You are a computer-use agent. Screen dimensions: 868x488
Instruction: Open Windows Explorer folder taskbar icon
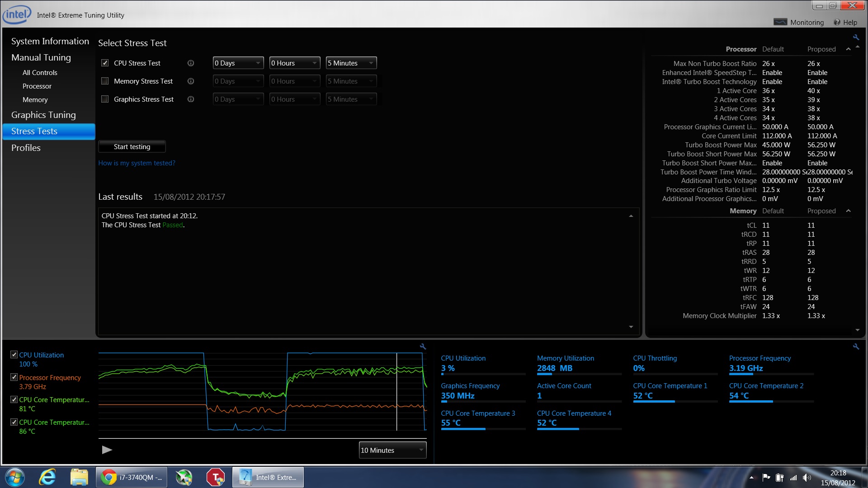pyautogui.click(x=79, y=477)
